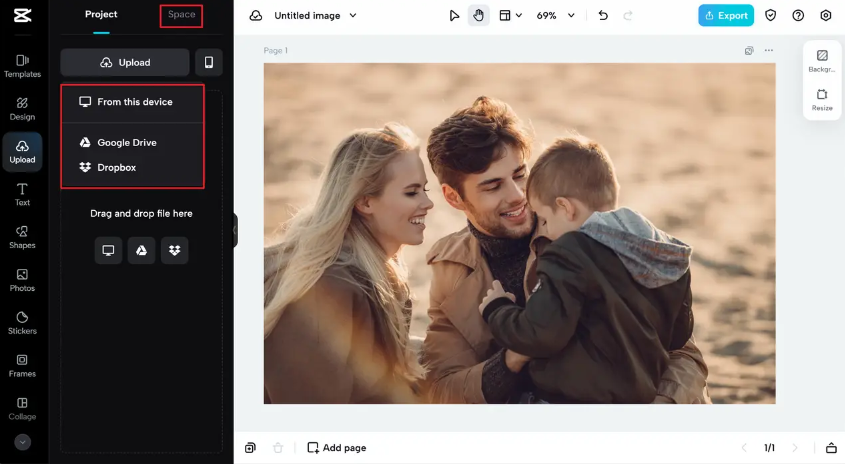
Task: Open Page 1 more options menu
Action: (769, 50)
